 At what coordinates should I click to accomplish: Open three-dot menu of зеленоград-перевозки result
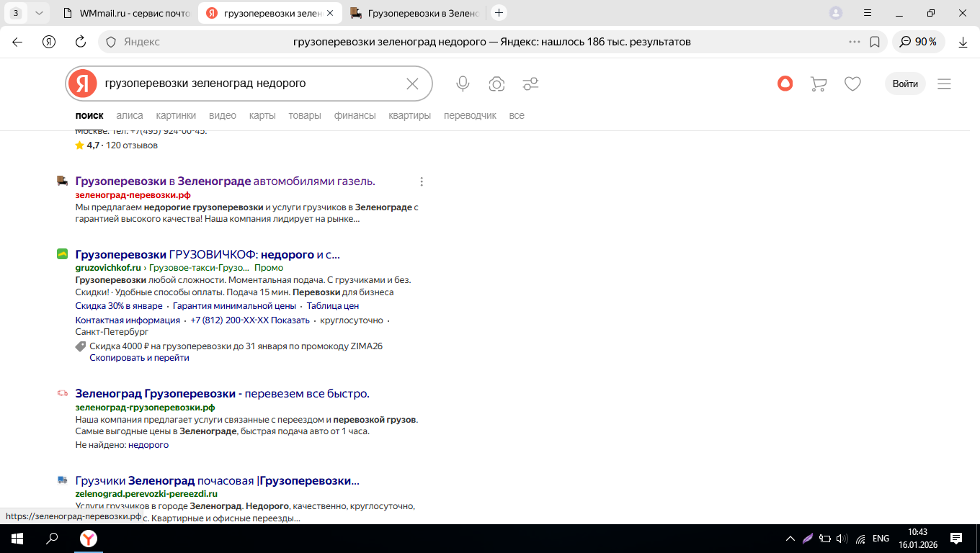pos(422,181)
